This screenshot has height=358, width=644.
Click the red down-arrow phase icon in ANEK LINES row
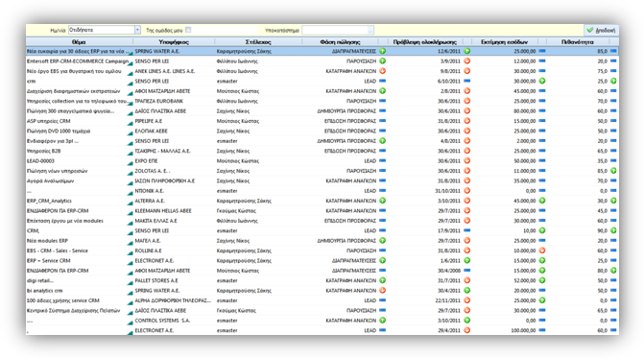(x=382, y=71)
